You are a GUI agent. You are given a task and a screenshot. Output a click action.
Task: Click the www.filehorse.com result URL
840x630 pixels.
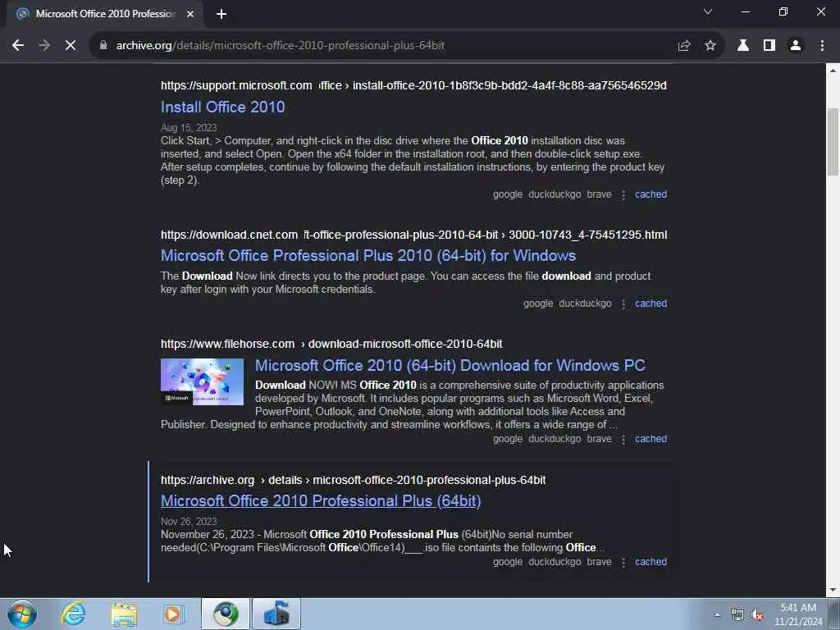(331, 344)
